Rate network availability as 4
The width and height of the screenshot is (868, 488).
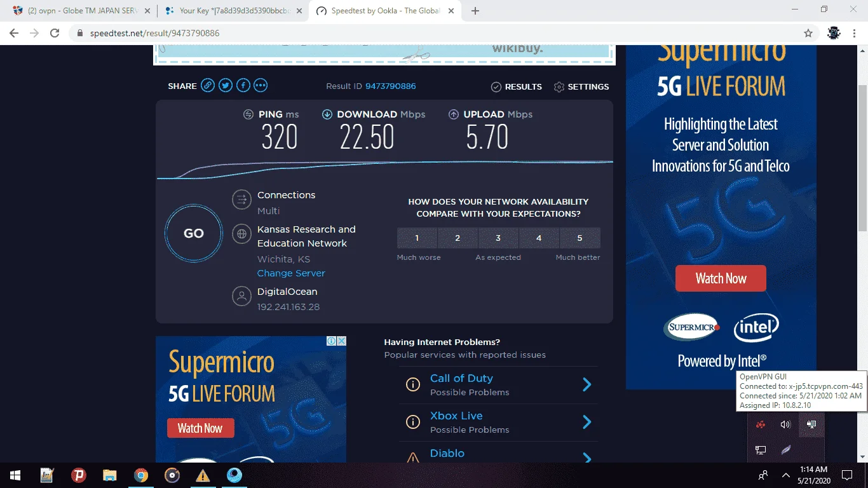pos(539,238)
